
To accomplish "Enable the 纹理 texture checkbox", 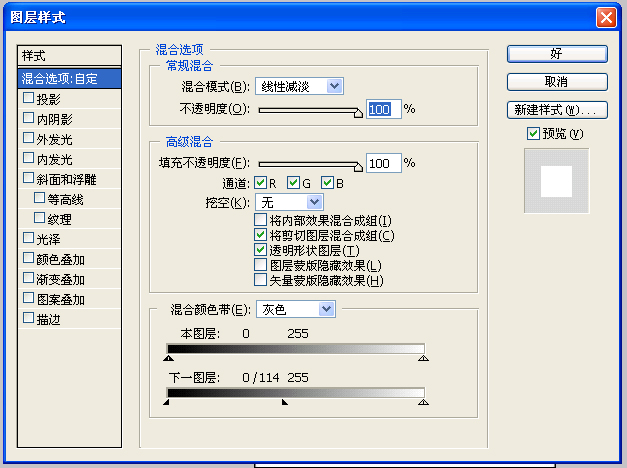I will point(39,218).
